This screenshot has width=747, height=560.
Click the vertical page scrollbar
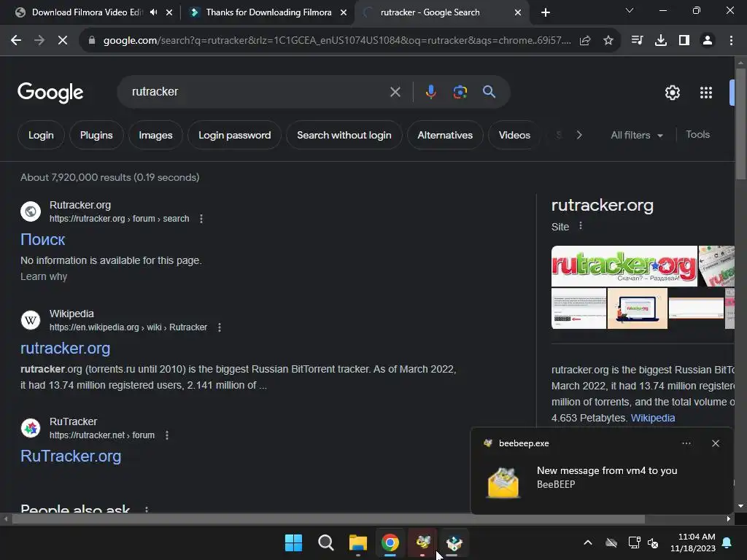click(740, 125)
